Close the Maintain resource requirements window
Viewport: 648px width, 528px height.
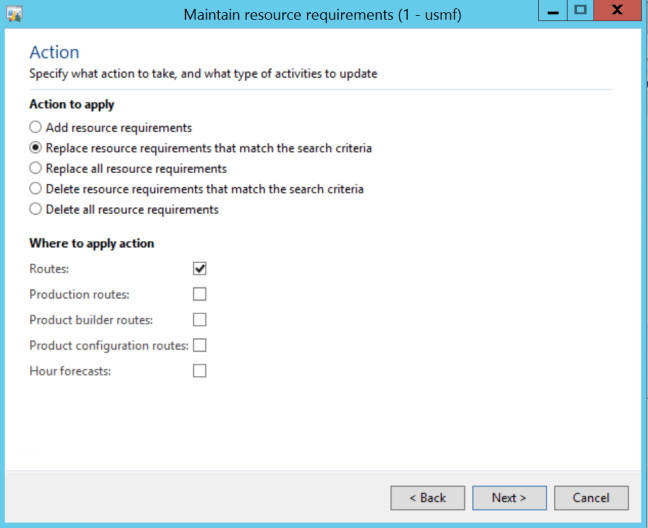(x=617, y=10)
